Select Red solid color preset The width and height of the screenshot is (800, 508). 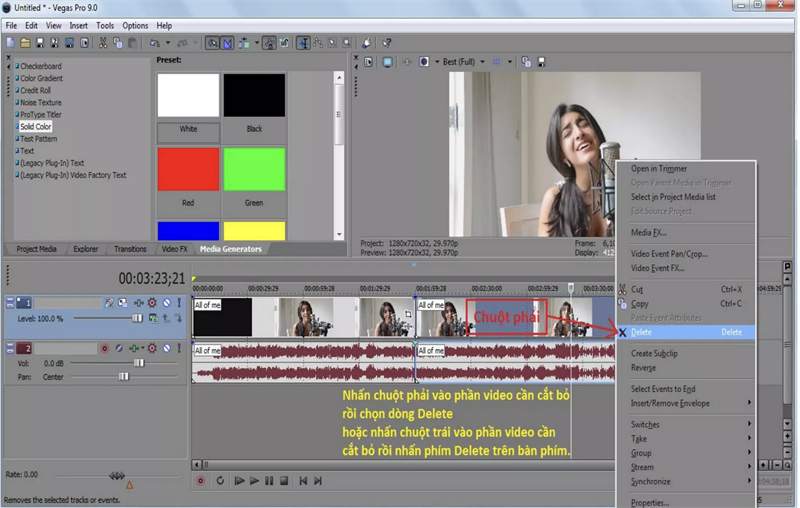pyautogui.click(x=188, y=170)
